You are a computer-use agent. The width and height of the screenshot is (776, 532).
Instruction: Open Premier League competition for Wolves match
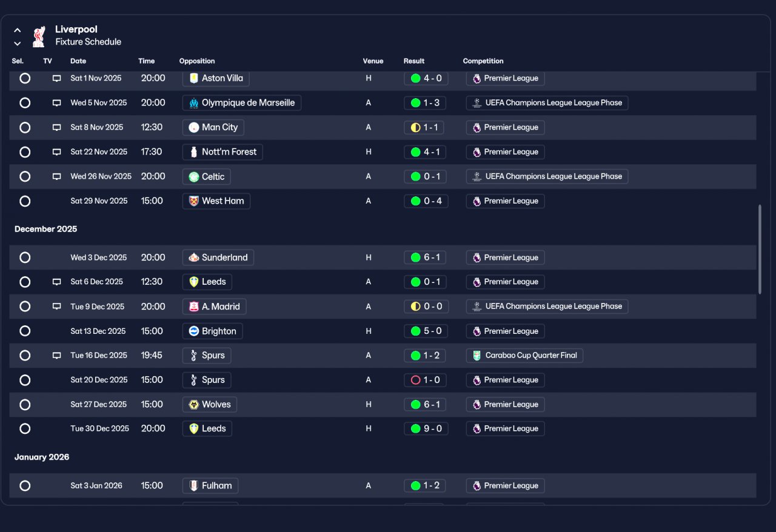tap(505, 404)
